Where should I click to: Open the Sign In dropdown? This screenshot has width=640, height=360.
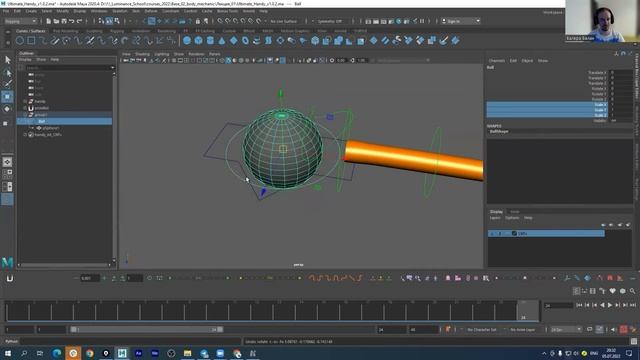[x=461, y=21]
